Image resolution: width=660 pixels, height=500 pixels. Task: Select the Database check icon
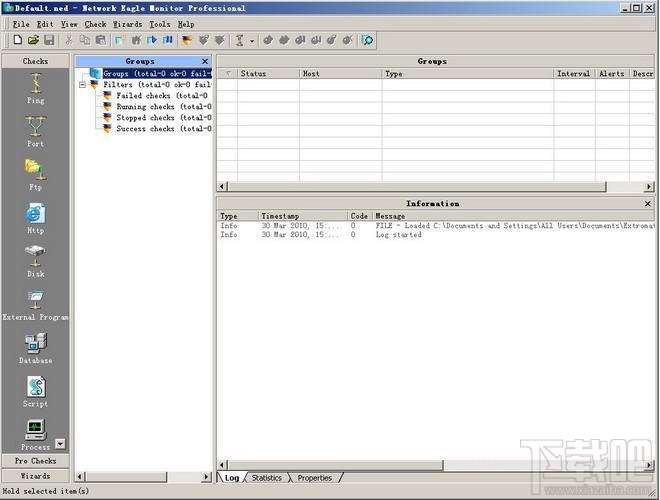(x=35, y=348)
